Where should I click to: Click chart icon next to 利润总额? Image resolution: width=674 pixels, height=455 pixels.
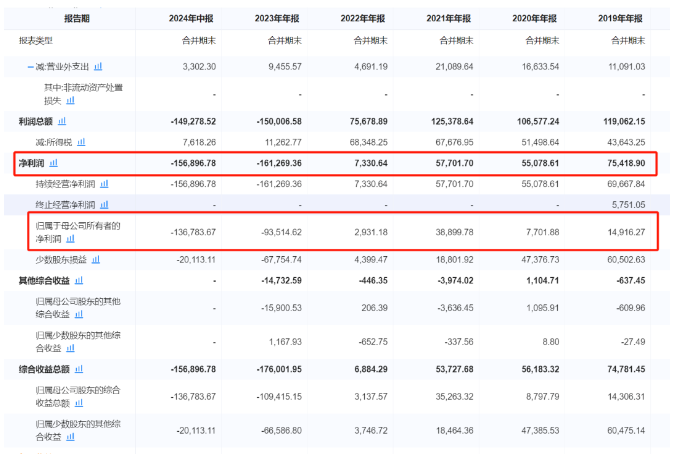click(62, 121)
